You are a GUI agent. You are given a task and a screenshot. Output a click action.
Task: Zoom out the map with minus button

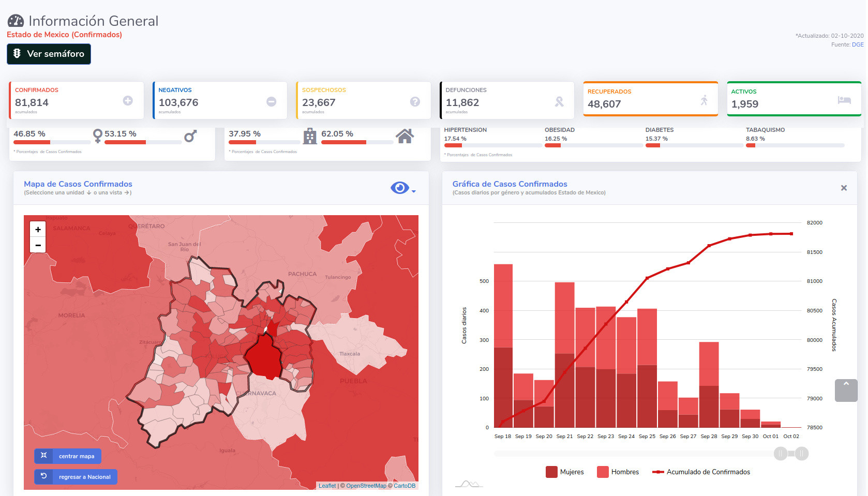[38, 245]
